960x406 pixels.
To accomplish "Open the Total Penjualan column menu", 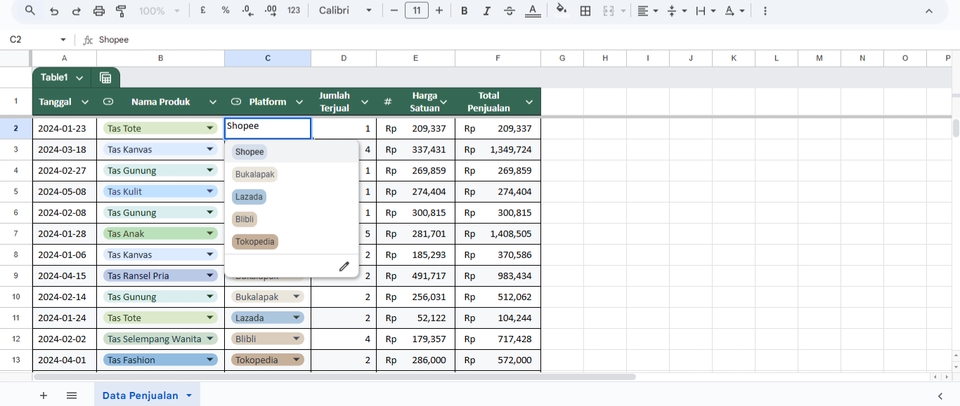I will coord(529,102).
